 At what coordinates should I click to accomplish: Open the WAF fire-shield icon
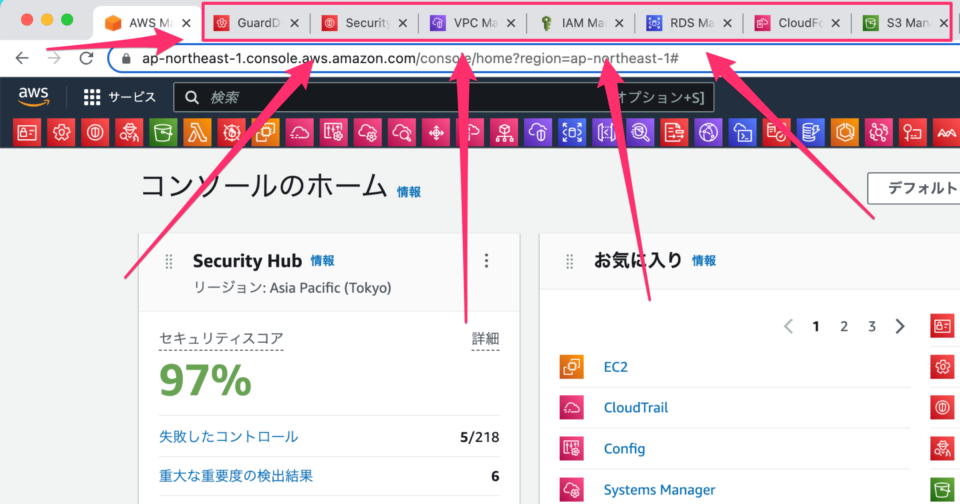click(x=231, y=132)
